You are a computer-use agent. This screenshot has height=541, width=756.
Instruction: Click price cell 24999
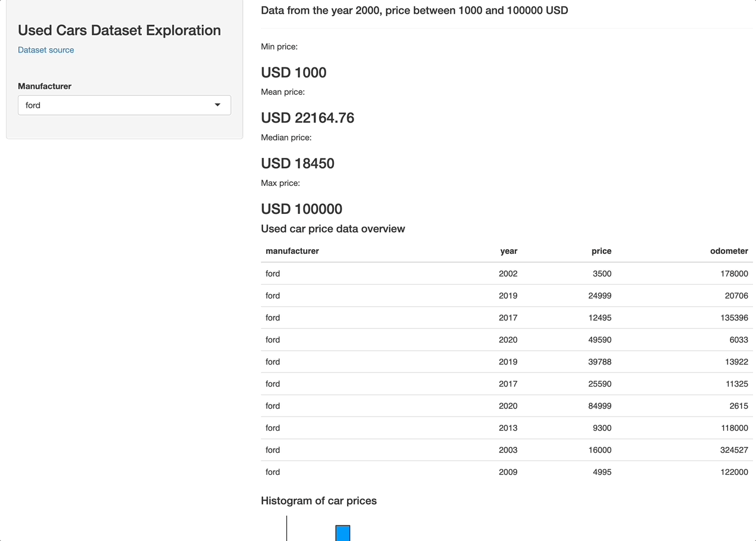600,296
